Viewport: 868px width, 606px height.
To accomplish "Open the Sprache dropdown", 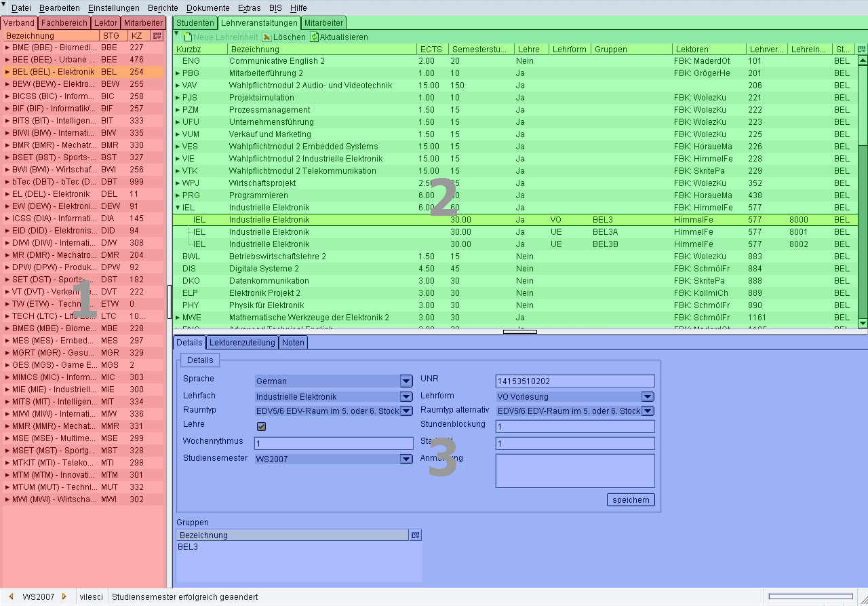I will point(406,381).
